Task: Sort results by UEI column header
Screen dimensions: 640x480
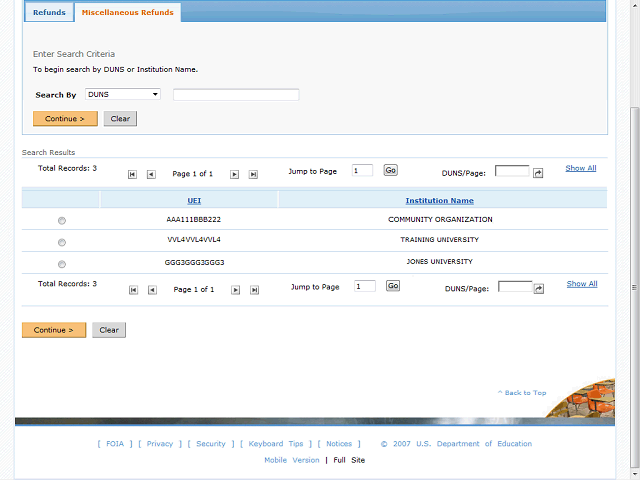Action: coord(194,201)
